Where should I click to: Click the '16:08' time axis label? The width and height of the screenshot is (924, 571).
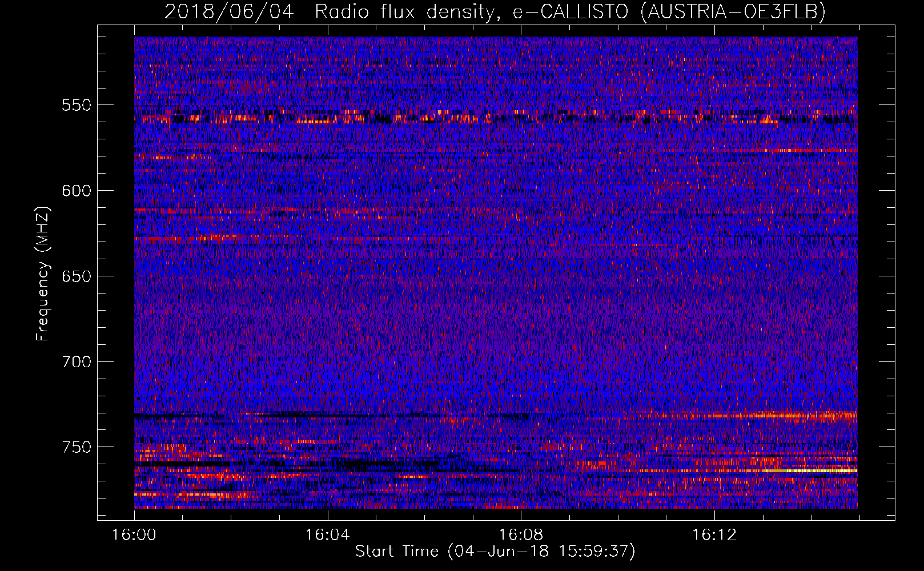[x=521, y=535]
